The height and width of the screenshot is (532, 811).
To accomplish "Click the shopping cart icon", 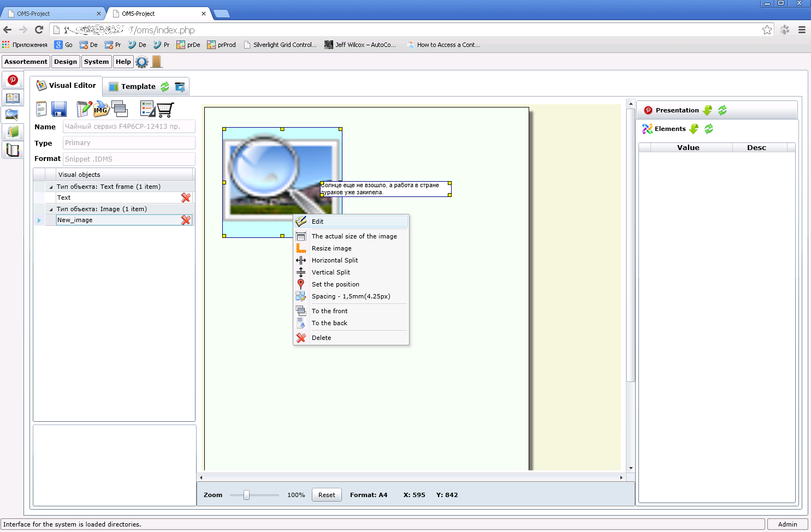I will (x=165, y=110).
